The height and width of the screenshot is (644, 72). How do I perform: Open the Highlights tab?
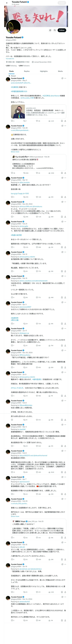coord(44,71)
